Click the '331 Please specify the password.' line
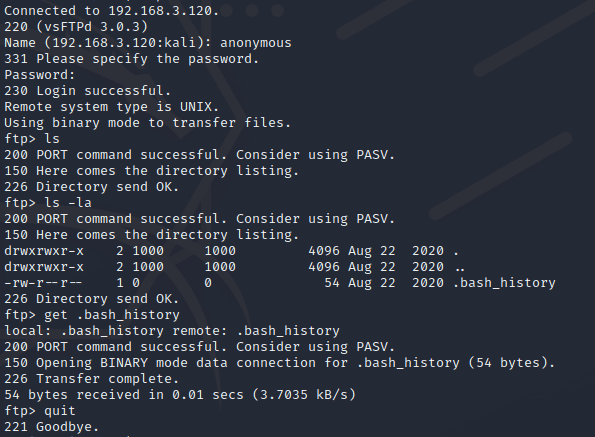Image resolution: width=595 pixels, height=437 pixels. [x=131, y=59]
